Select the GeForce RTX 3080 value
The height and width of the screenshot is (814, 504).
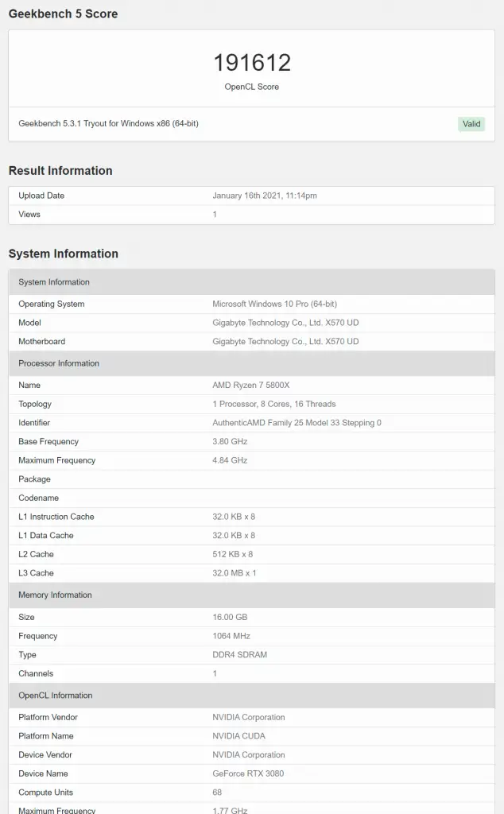point(248,773)
